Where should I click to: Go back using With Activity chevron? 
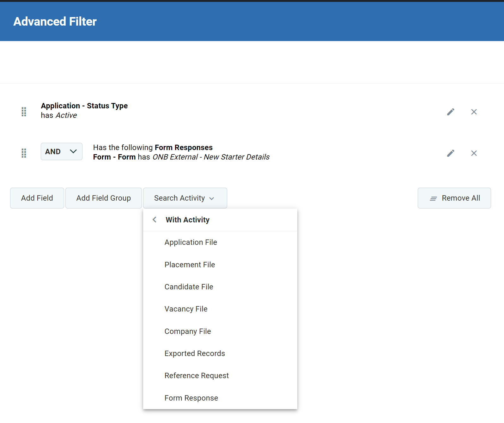(155, 220)
